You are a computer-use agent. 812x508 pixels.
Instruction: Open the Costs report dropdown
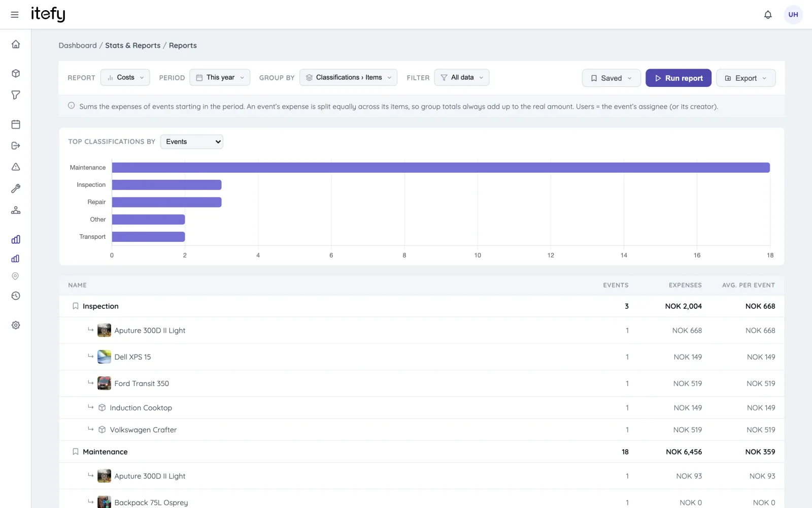[x=125, y=77]
